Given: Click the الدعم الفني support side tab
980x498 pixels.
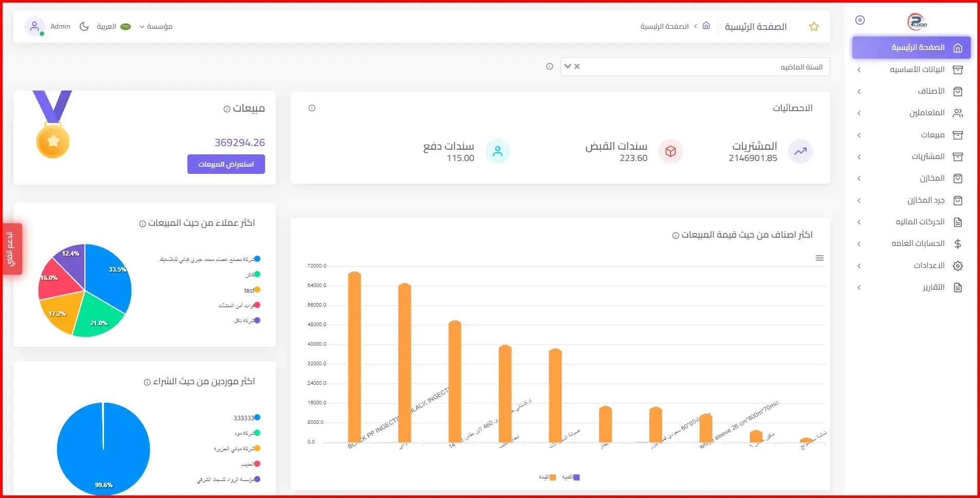Looking at the screenshot, I should [x=12, y=249].
